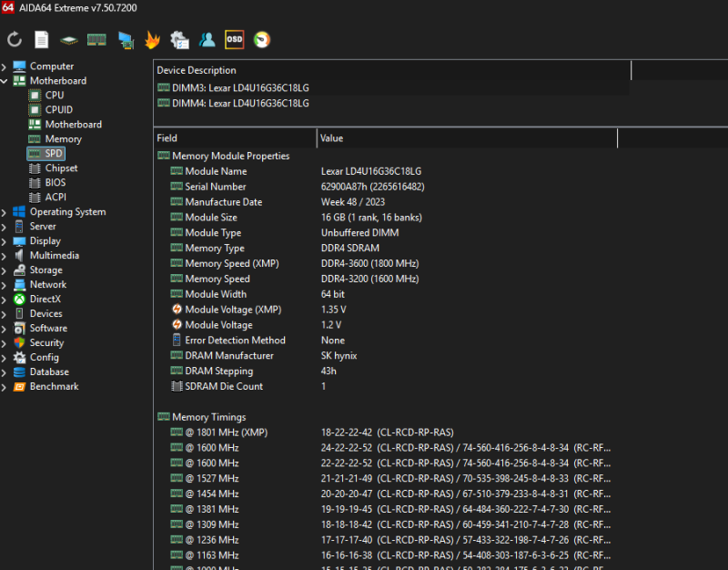Expand the Operating System tree node

click(5, 212)
